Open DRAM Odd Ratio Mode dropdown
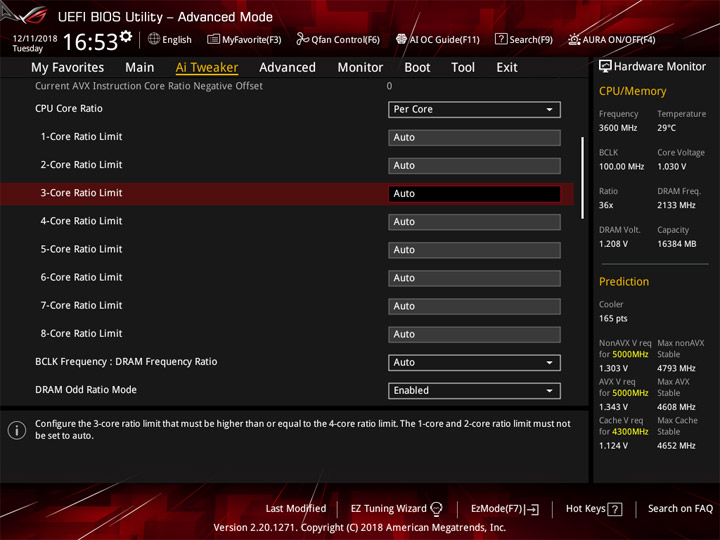 pyautogui.click(x=474, y=390)
